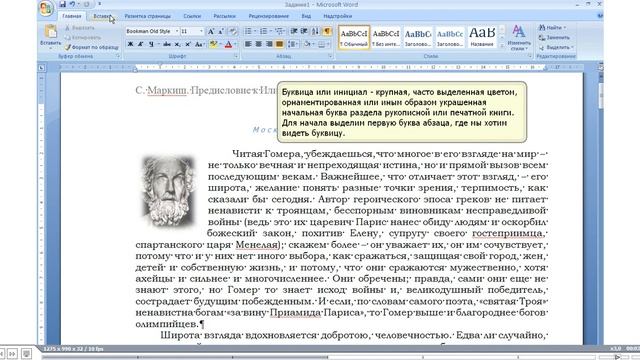Apply the Название style

click(482, 37)
